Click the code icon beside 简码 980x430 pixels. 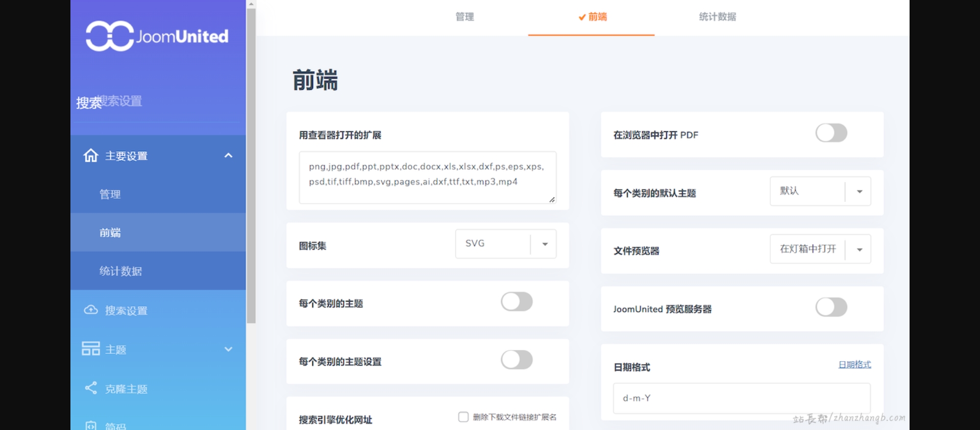pyautogui.click(x=91, y=425)
